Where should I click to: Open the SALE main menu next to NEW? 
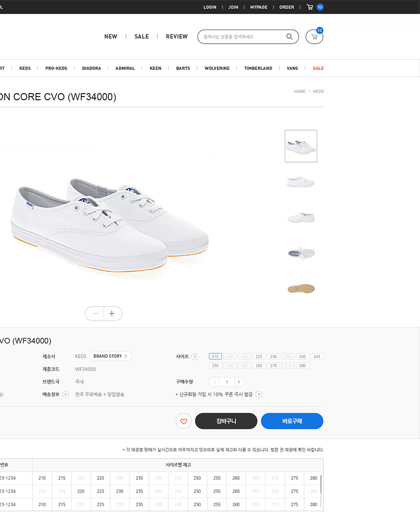(142, 37)
